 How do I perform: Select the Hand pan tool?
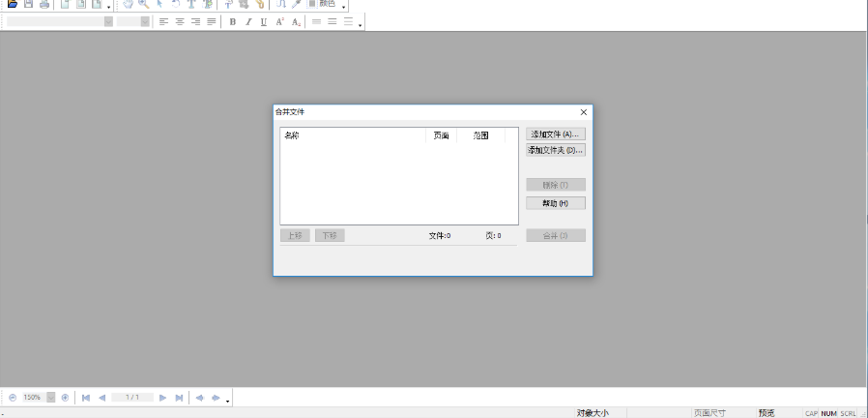[128, 4]
